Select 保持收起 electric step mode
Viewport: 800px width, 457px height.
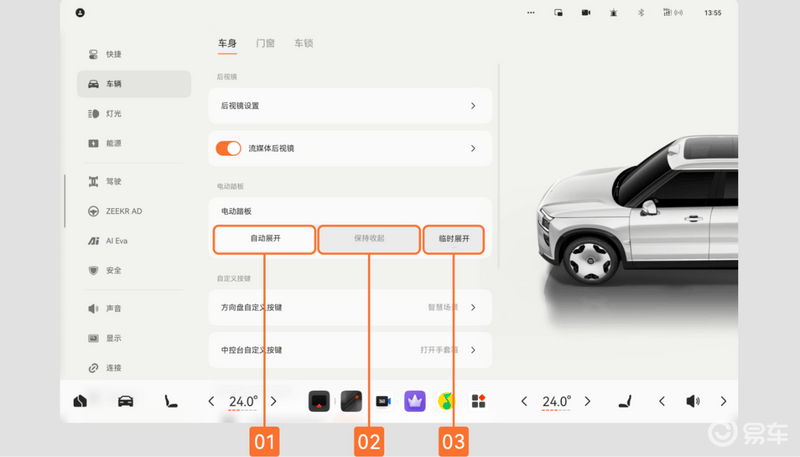coord(369,240)
